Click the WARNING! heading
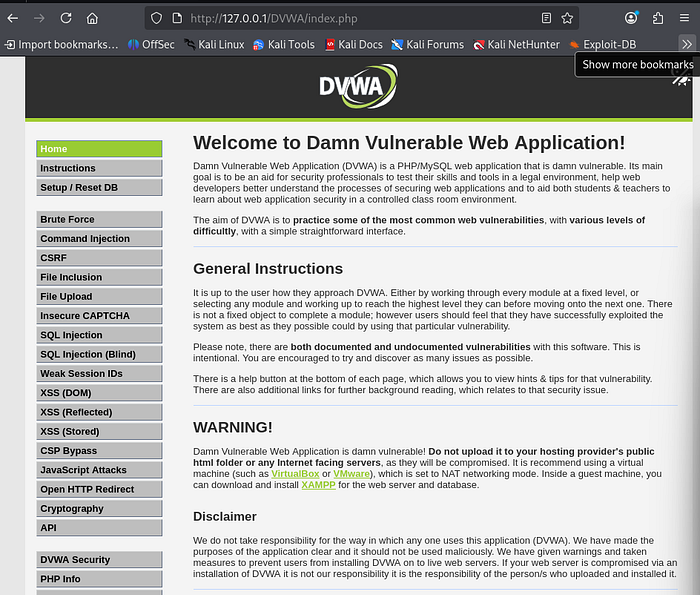 click(x=233, y=427)
